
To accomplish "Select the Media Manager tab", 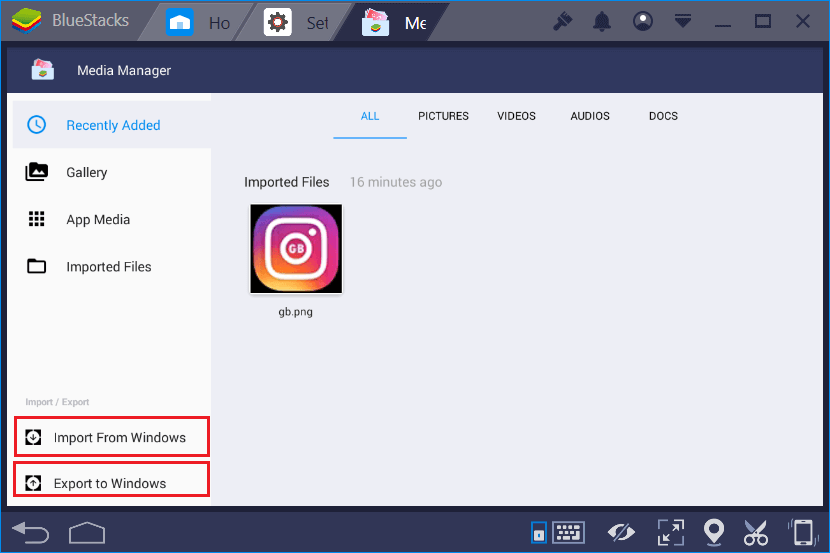I will pos(394,23).
